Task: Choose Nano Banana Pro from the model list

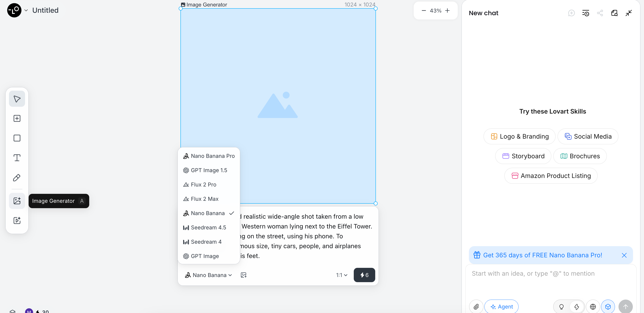Action: point(209,156)
